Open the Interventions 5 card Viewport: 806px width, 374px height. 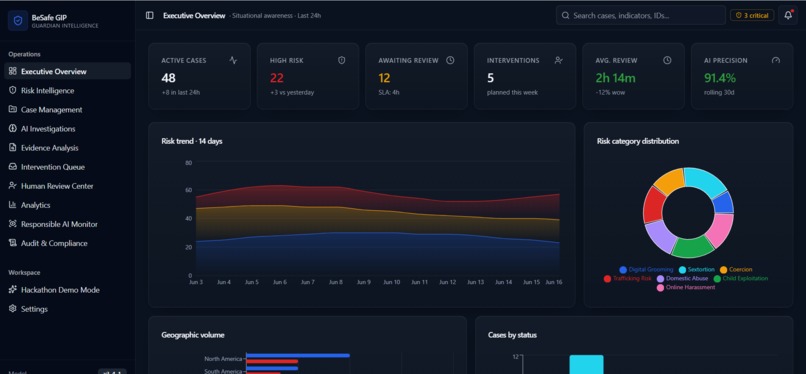click(525, 76)
